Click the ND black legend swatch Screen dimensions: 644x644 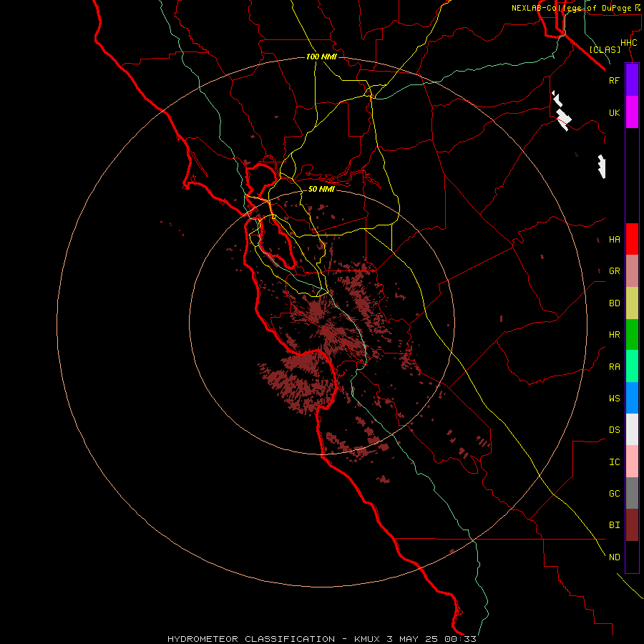click(x=632, y=557)
